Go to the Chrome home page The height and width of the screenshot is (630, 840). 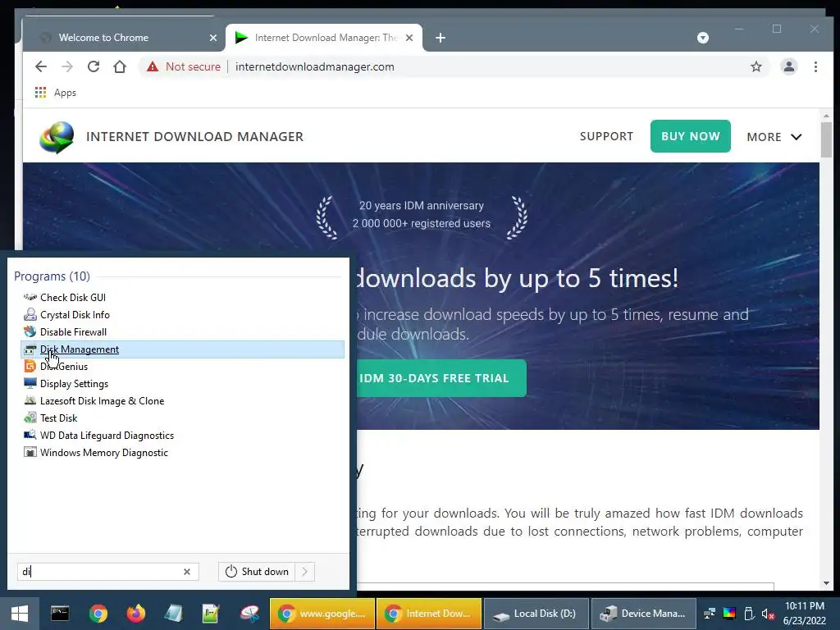coord(120,66)
